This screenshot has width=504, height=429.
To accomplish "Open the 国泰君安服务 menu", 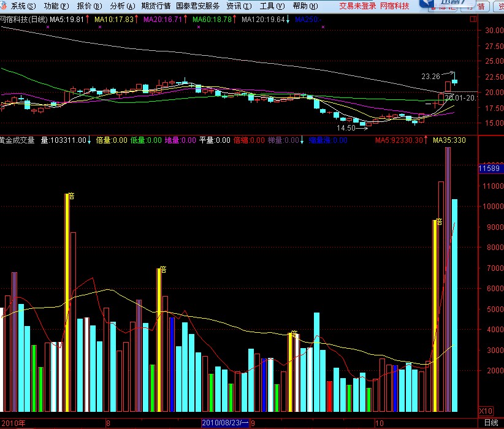I will coord(197,6).
